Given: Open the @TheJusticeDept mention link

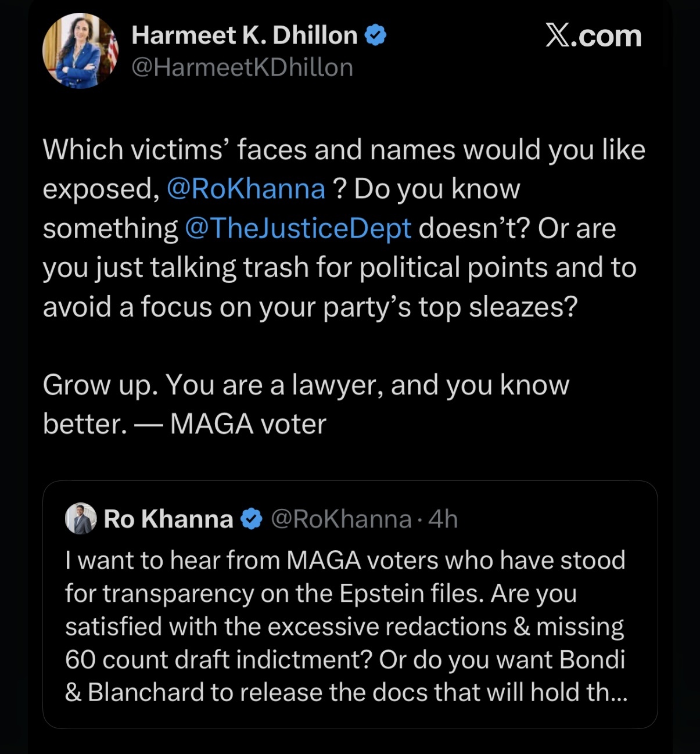Looking at the screenshot, I should pyautogui.click(x=298, y=228).
